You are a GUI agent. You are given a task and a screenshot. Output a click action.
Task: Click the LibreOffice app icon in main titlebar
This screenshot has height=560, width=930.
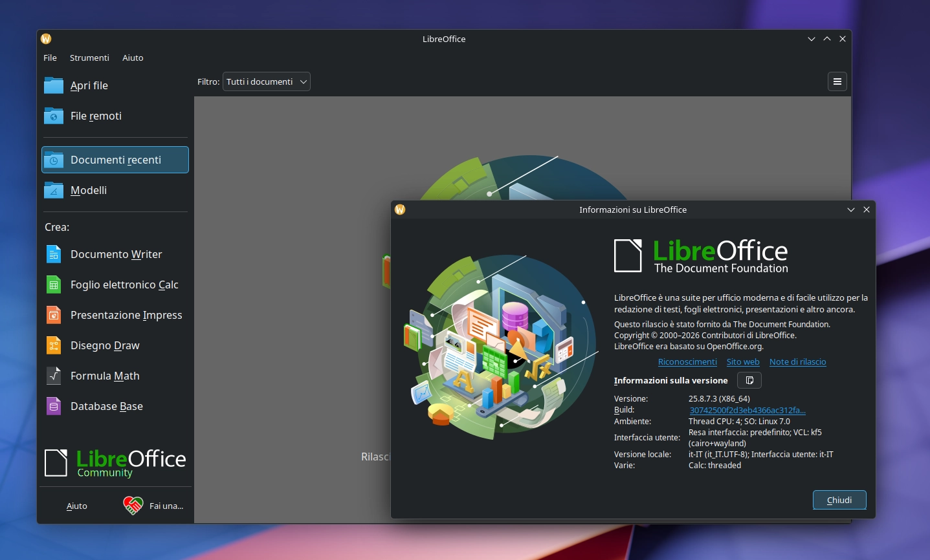pos(46,39)
